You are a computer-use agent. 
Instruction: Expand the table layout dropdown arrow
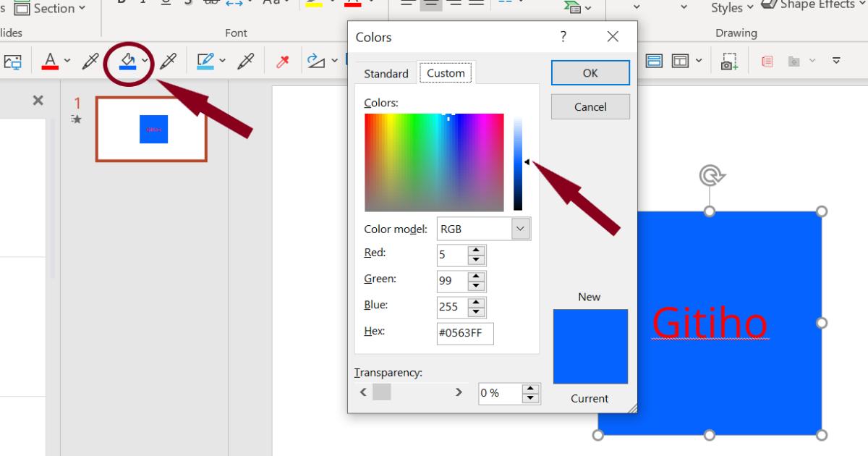699,61
